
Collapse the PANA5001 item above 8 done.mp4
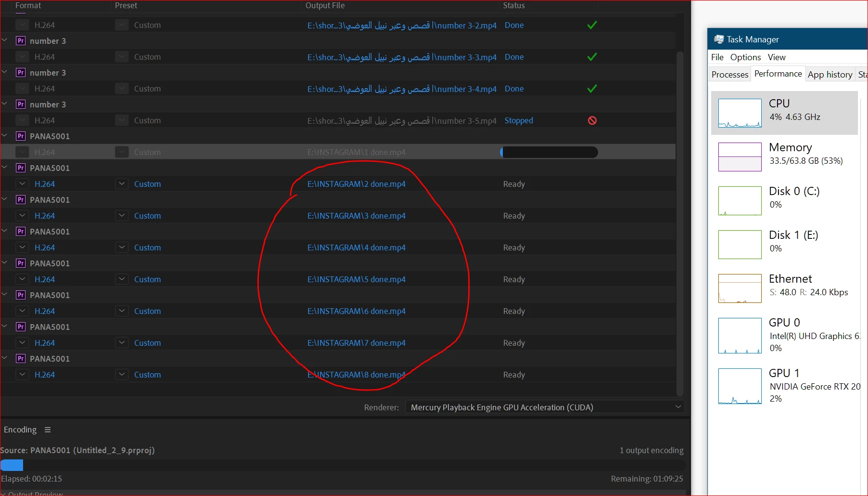[5, 358]
